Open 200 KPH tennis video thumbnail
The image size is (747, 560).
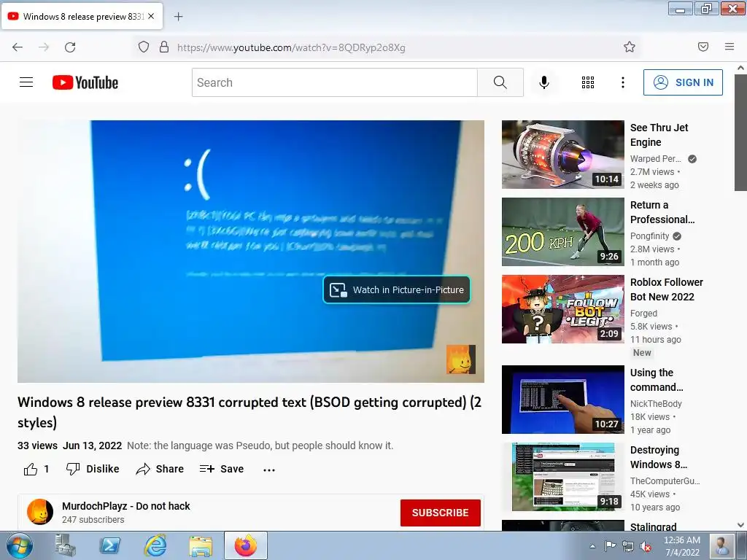(562, 231)
